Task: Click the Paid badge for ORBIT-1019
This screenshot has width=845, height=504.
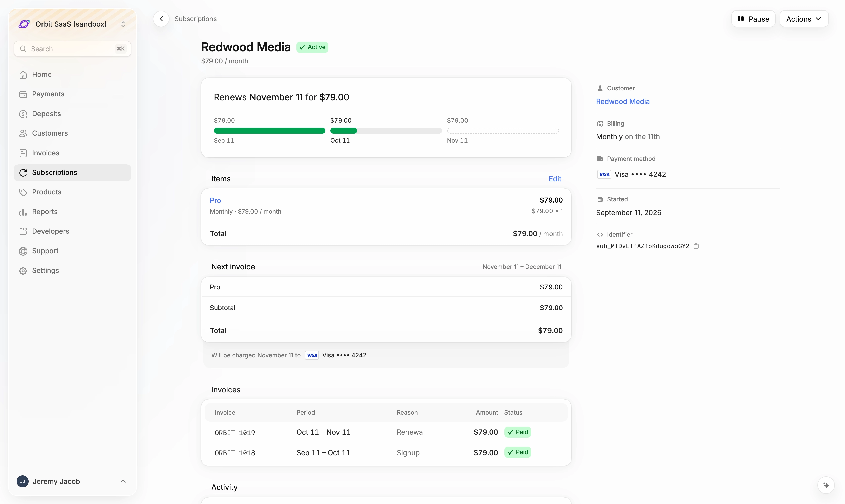Action: [518, 432]
